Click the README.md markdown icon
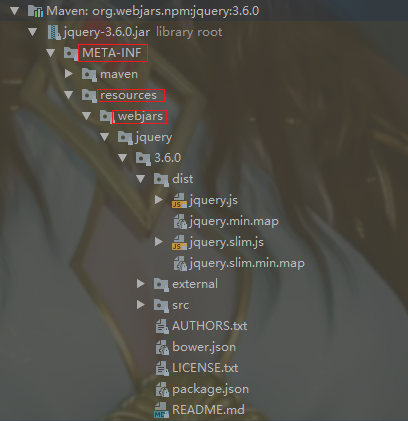The width and height of the screenshot is (408, 421). 161,410
